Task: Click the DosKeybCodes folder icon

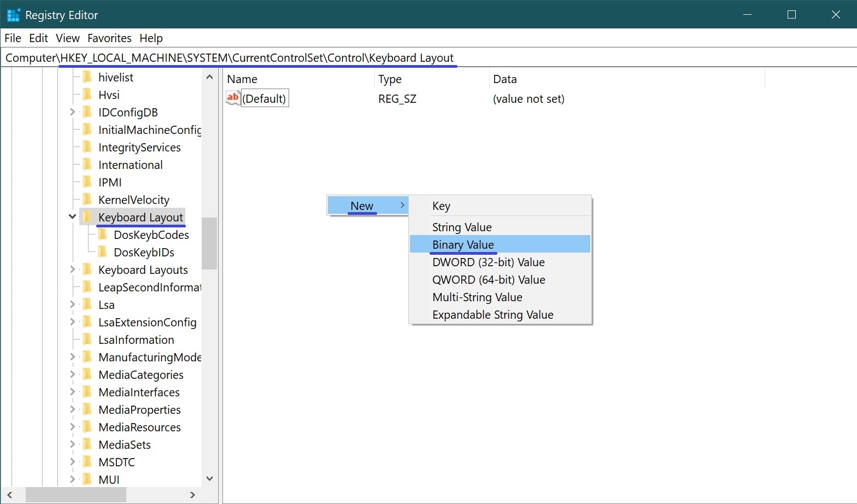Action: point(102,235)
